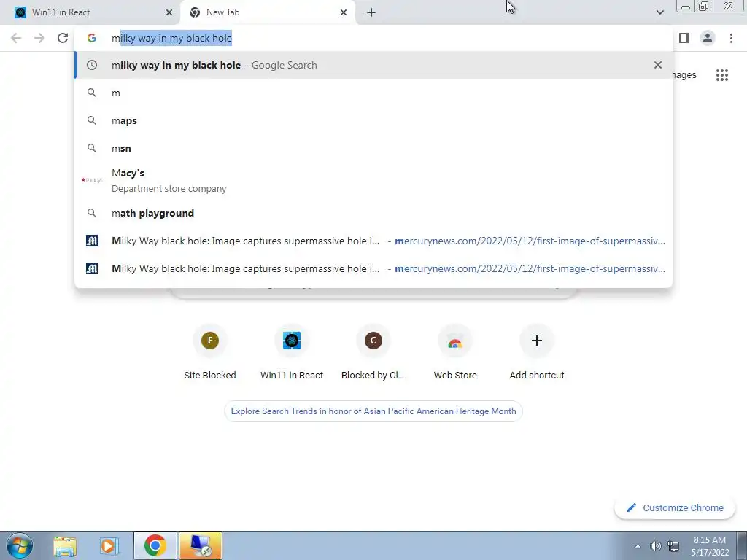The height and width of the screenshot is (560, 747).
Task: Reload the current page
Action: point(63,38)
